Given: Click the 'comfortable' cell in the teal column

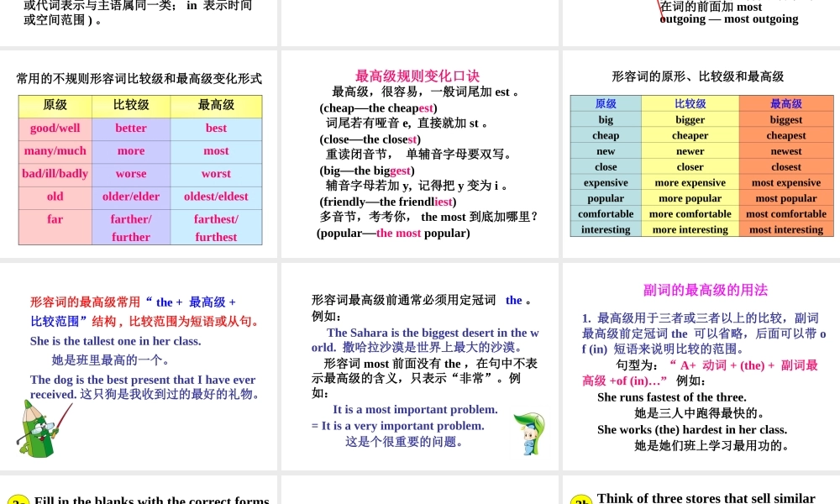Looking at the screenshot, I should tap(606, 213).
